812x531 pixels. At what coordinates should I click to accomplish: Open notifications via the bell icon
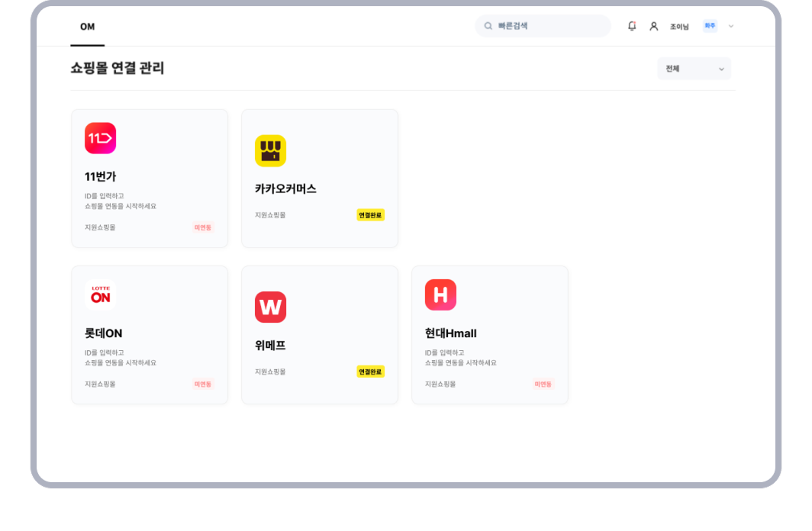point(632,26)
